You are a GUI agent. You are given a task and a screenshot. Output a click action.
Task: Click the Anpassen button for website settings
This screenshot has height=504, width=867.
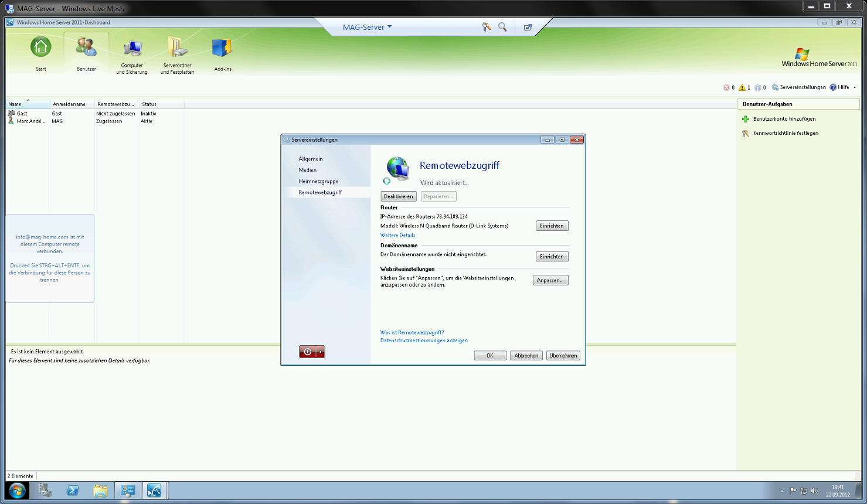[550, 280]
